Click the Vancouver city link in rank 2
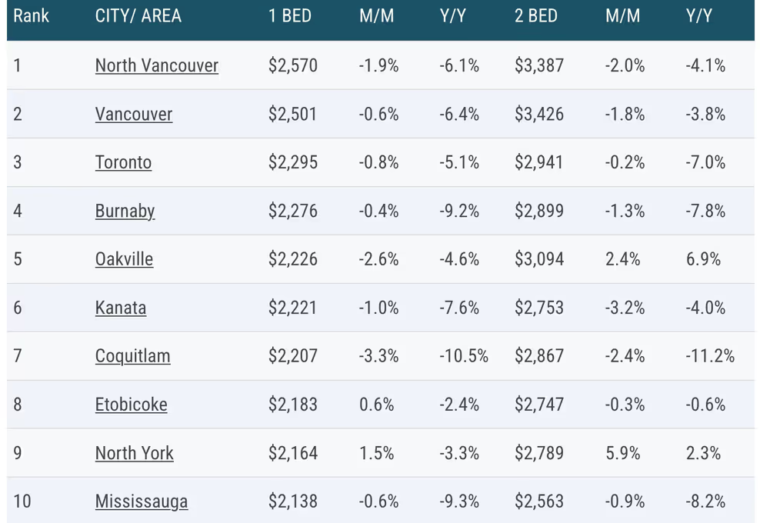760x523 pixels. (x=133, y=114)
